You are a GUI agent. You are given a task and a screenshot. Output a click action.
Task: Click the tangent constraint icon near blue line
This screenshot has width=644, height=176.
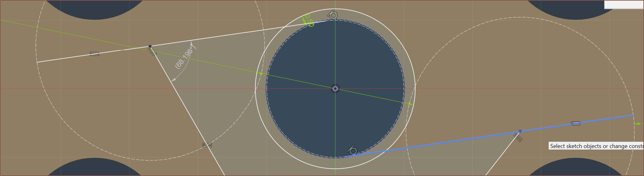tap(352, 151)
